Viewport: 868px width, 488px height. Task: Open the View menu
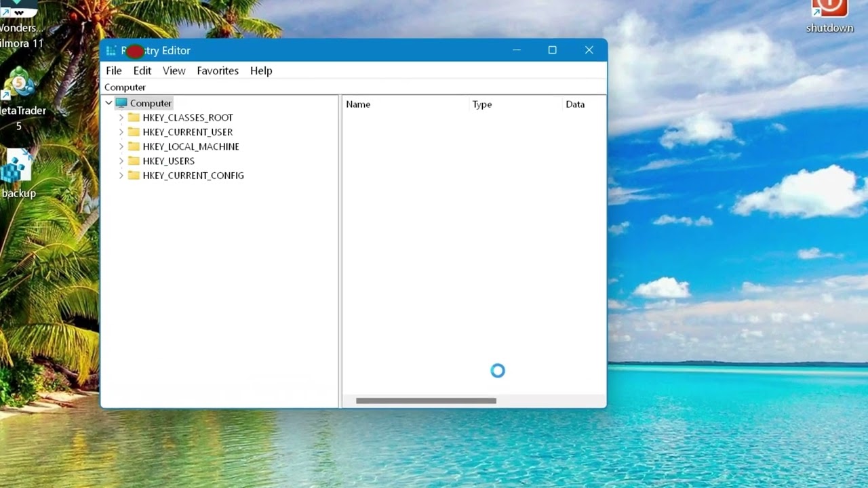coord(174,70)
